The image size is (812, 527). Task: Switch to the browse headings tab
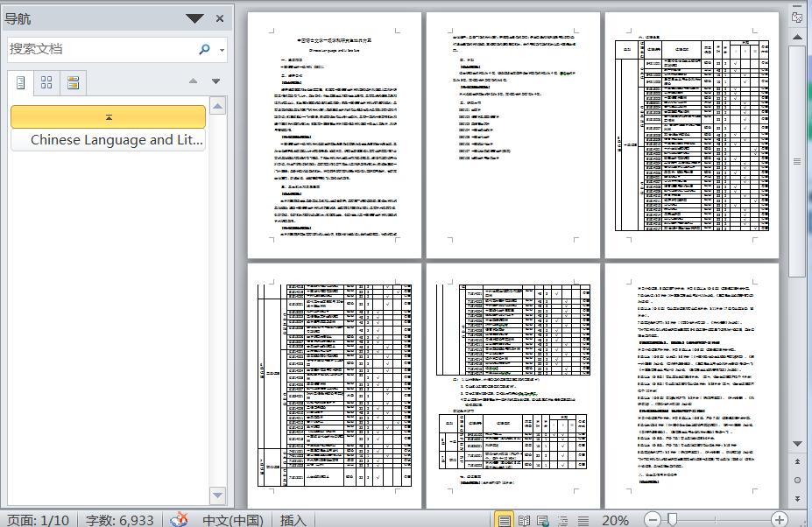point(21,83)
